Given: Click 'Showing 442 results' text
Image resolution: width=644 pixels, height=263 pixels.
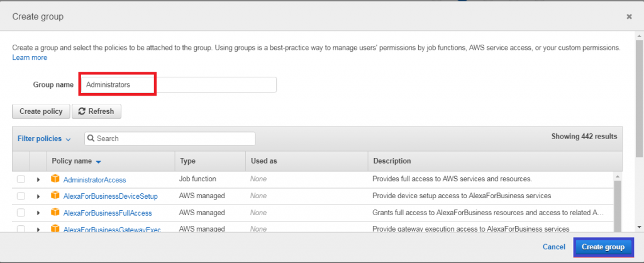Looking at the screenshot, I should pyautogui.click(x=584, y=137).
